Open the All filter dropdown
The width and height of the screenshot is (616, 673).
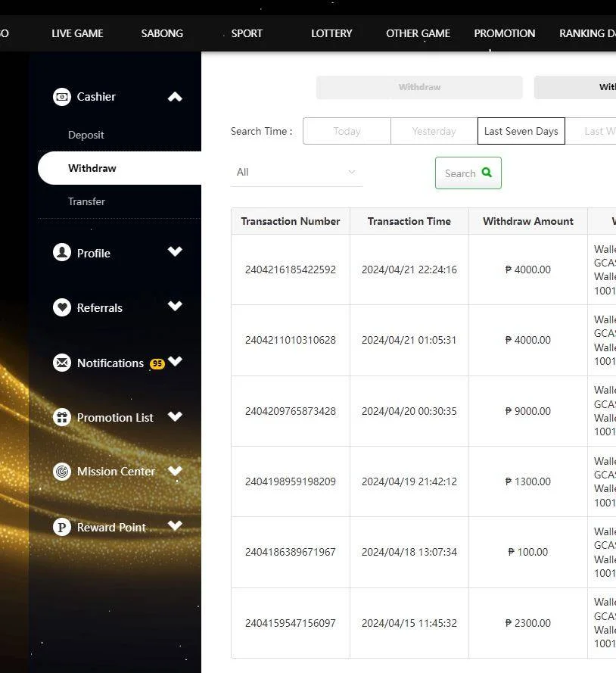click(x=297, y=172)
